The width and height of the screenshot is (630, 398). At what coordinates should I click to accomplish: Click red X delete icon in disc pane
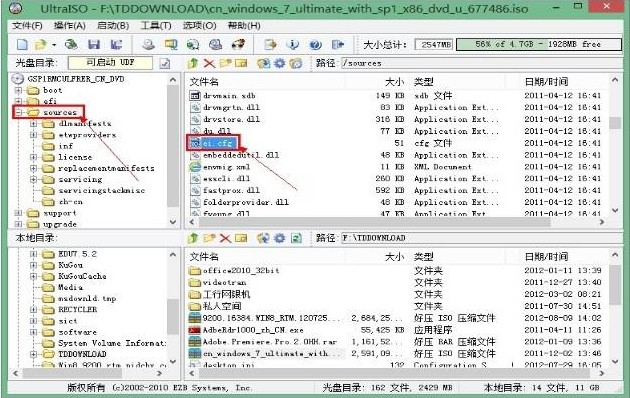pos(209,63)
